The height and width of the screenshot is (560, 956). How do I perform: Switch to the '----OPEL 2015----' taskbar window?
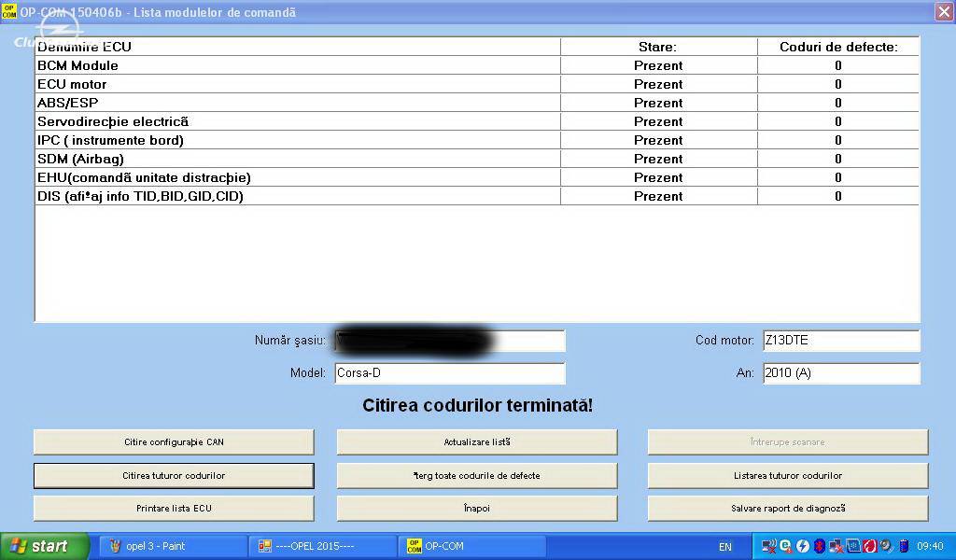point(323,546)
